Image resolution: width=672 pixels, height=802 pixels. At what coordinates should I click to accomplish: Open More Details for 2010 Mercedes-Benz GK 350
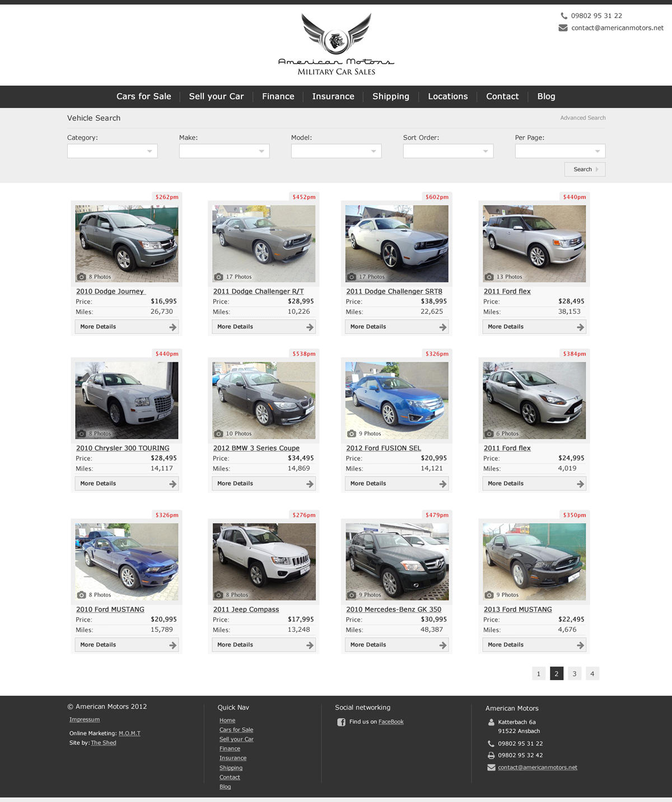[397, 645]
